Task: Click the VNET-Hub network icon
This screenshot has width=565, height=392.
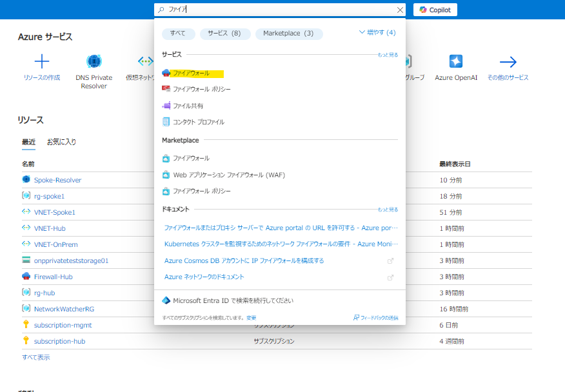Action: [x=26, y=228]
